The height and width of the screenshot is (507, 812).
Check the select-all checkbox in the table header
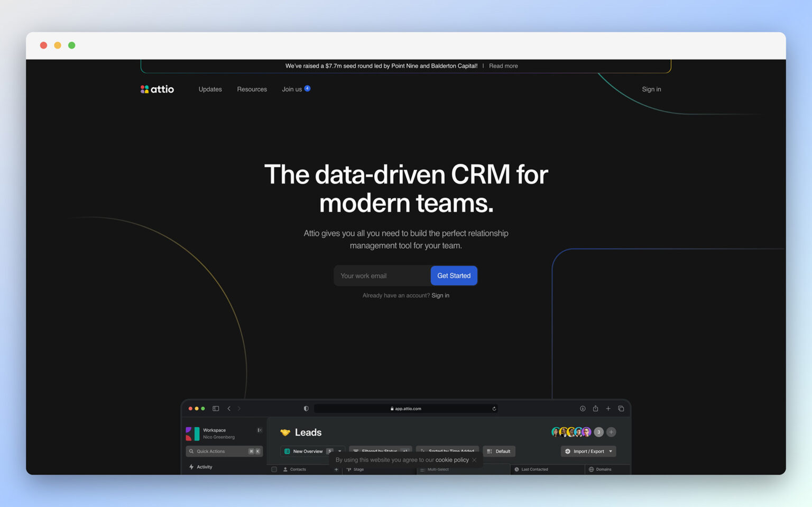pyautogui.click(x=273, y=469)
